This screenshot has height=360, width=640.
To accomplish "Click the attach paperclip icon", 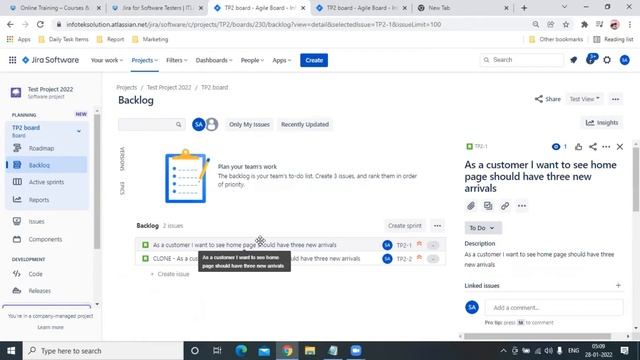I will point(471,206).
